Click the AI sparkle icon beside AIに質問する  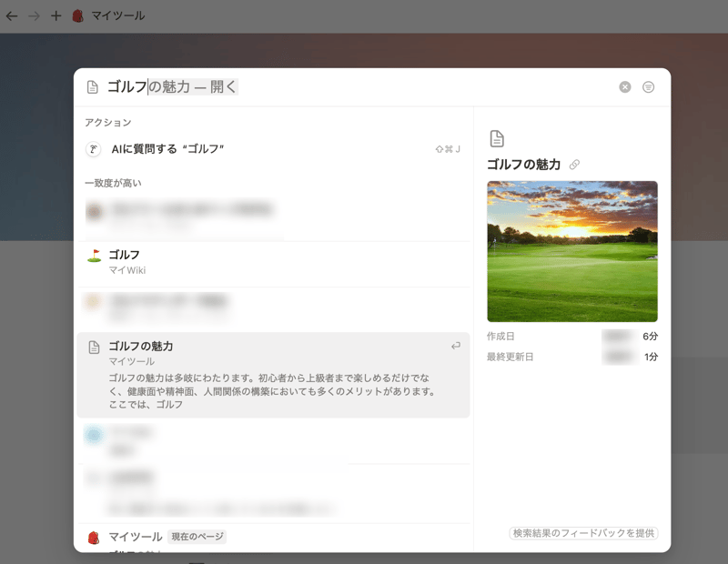93,148
